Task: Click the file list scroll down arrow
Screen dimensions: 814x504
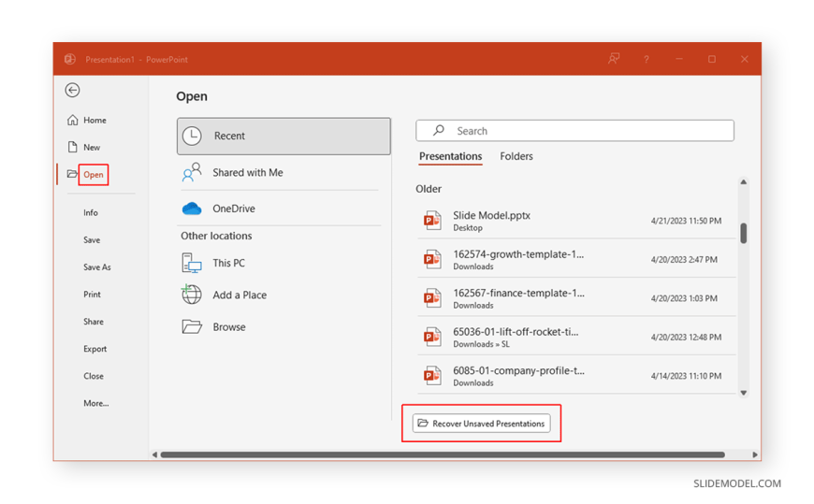Action: (744, 393)
